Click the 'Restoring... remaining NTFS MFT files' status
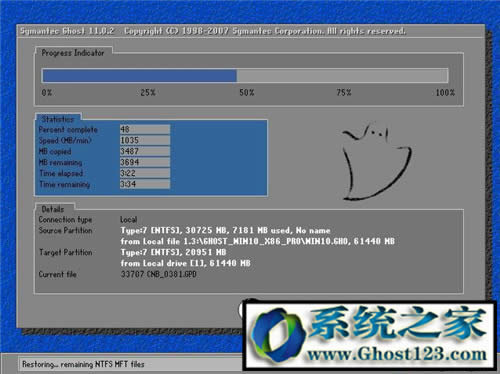500x374 pixels. (83, 364)
